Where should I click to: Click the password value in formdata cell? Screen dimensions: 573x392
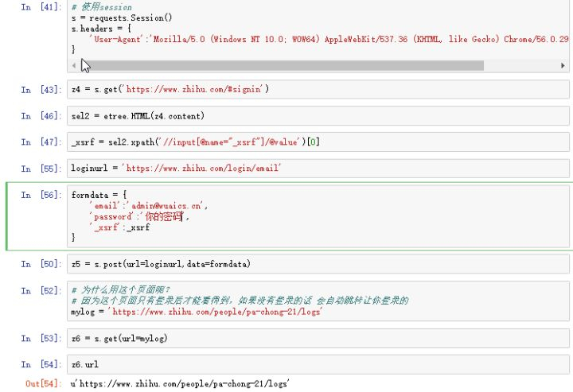point(164,216)
